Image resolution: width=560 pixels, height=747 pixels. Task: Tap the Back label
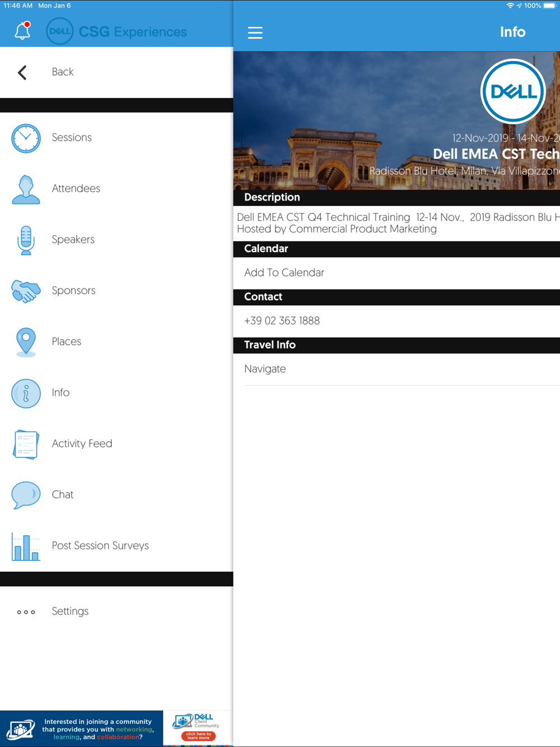63,72
